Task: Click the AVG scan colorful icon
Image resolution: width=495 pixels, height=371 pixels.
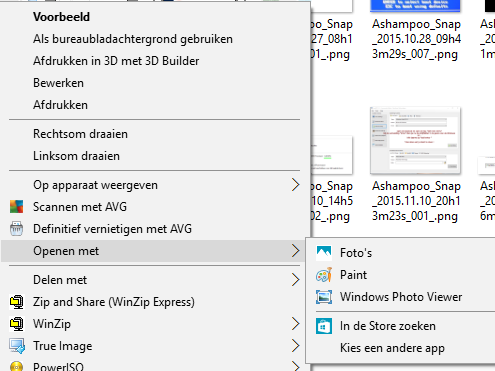Action: [x=16, y=207]
